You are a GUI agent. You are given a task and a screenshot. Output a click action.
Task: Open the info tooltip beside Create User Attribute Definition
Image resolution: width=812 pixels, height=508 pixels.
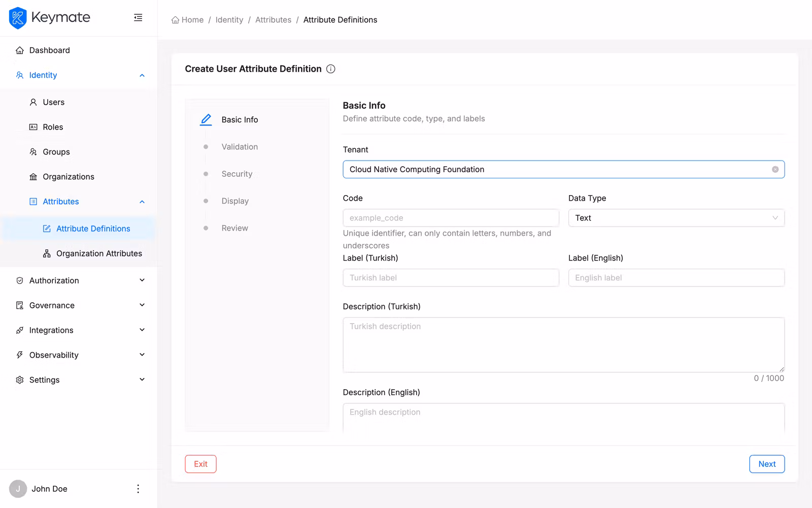(330, 69)
